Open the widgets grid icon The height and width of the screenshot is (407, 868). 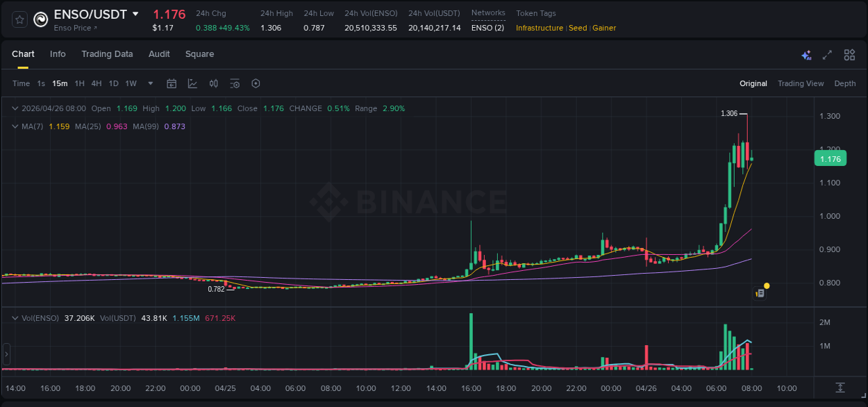coord(849,54)
